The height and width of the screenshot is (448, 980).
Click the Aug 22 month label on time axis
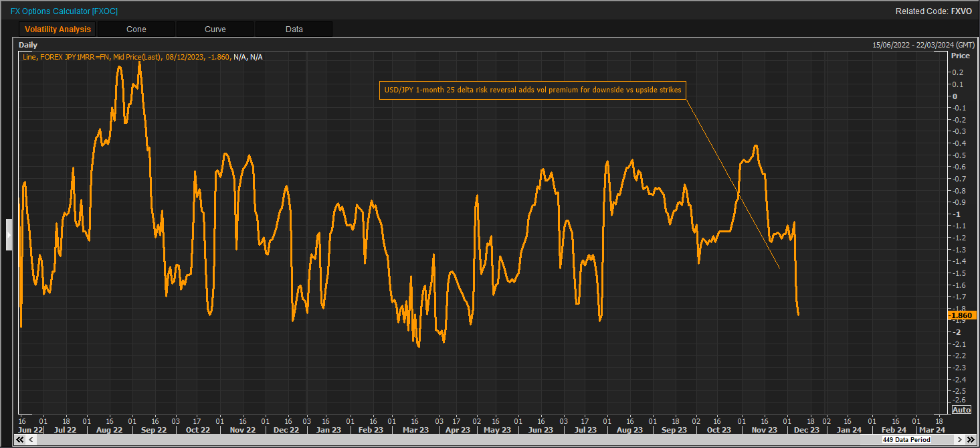pos(109,431)
